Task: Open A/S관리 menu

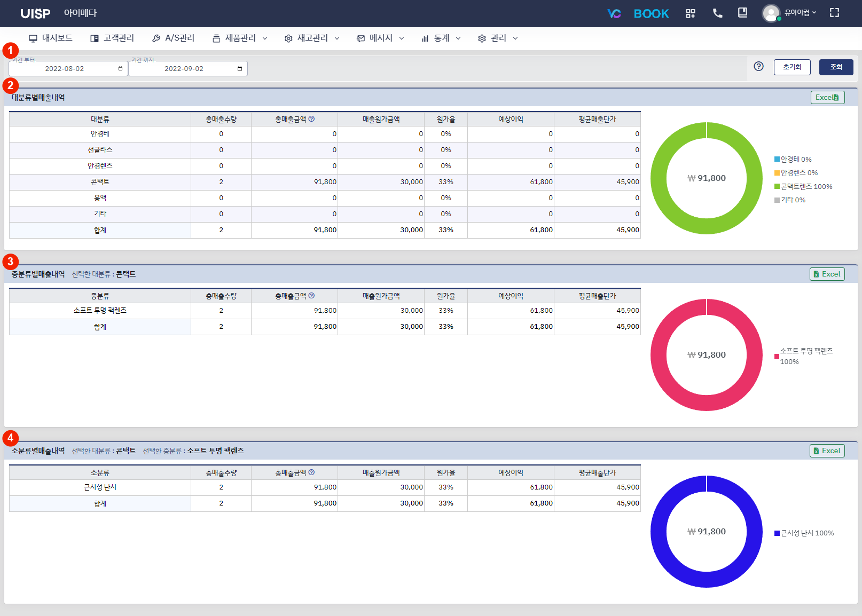Action: tap(173, 38)
